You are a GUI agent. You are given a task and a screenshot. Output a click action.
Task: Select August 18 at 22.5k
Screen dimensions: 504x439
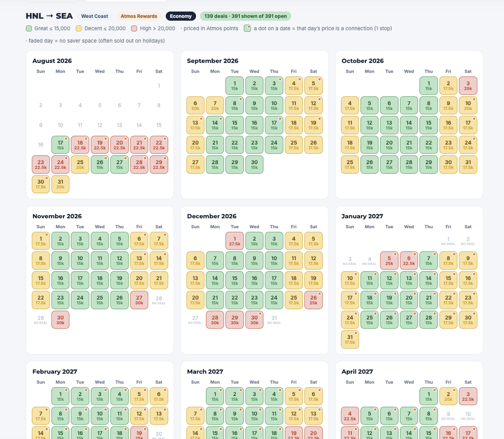point(80,145)
